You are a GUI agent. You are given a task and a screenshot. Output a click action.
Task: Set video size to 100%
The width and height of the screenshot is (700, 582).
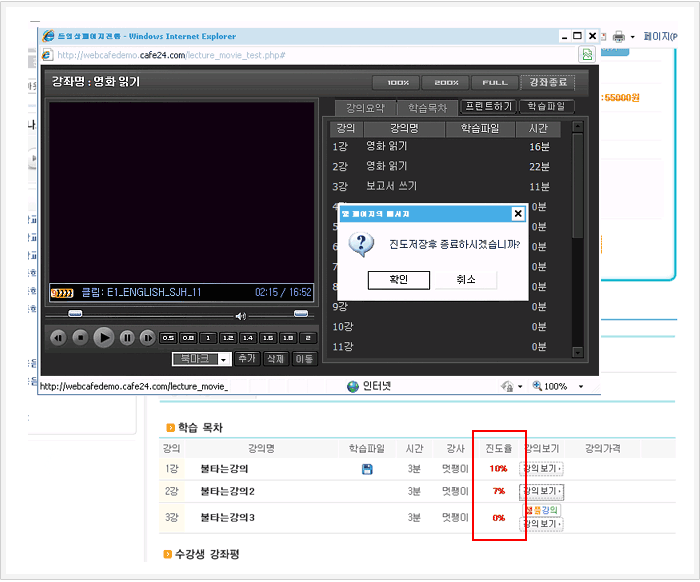[397, 83]
